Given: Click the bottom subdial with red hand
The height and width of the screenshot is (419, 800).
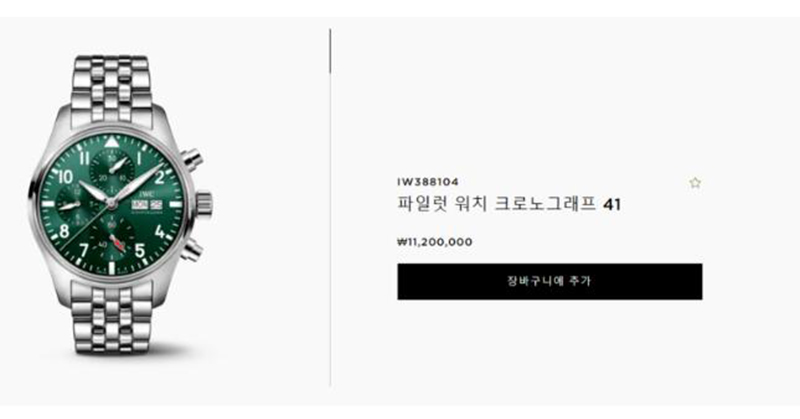Looking at the screenshot, I should pos(112,241).
